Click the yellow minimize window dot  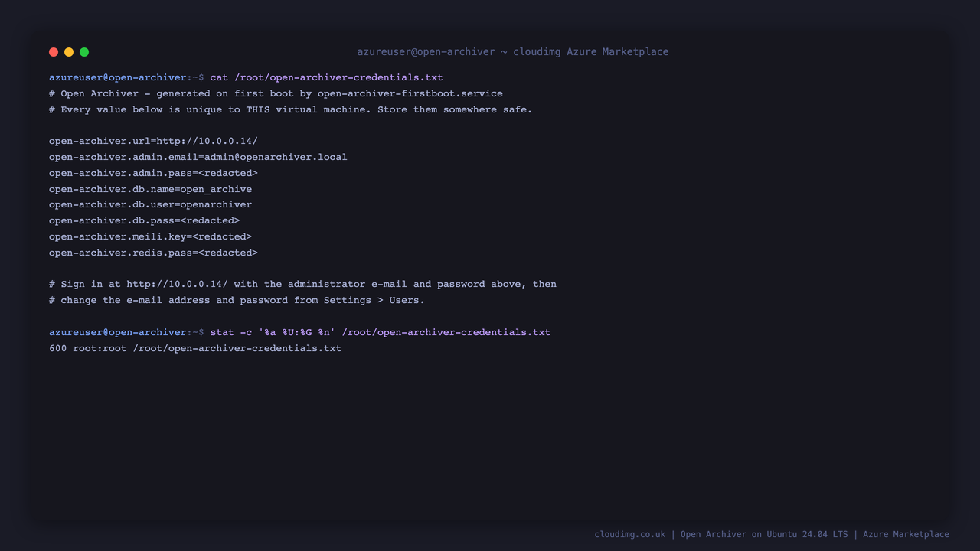tap(69, 52)
